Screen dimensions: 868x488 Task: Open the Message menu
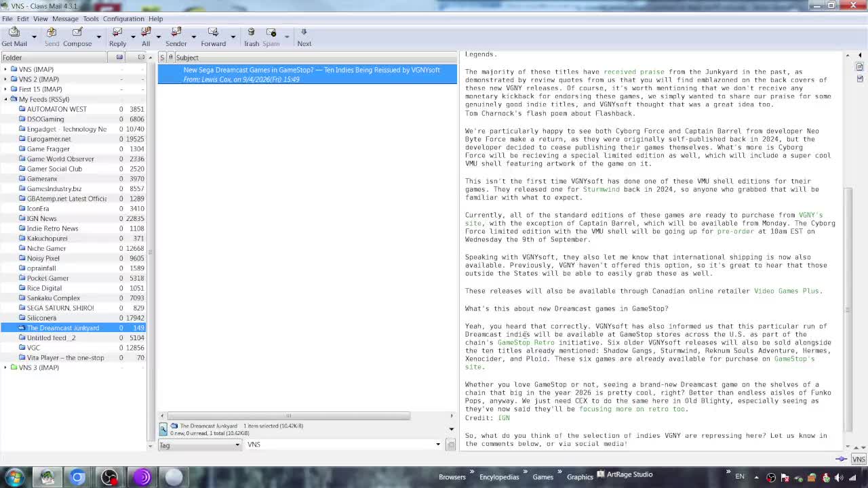click(65, 18)
